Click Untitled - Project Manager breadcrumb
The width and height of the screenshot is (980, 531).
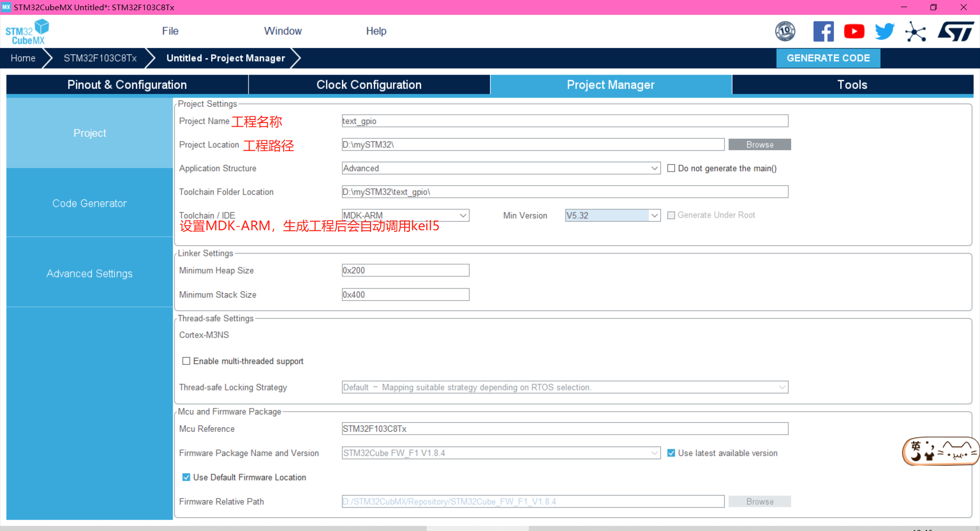[x=226, y=58]
